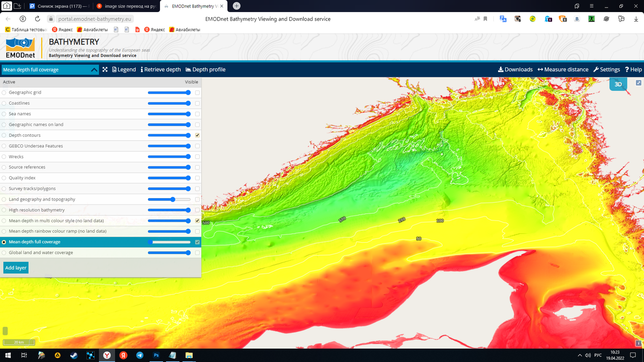Enable Coastlines visibility checkbox
Image resolution: width=644 pixels, height=362 pixels.
[x=197, y=103]
